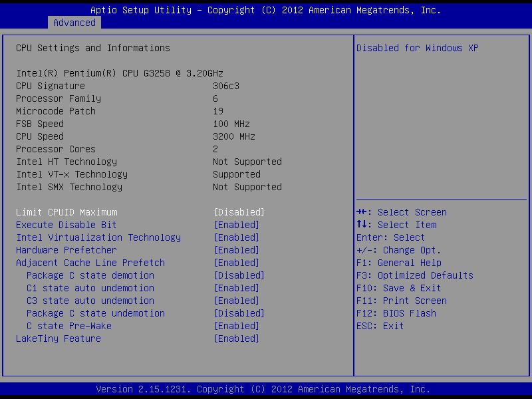Change the LakeTiny Feature [Enabled] value

[237, 338]
